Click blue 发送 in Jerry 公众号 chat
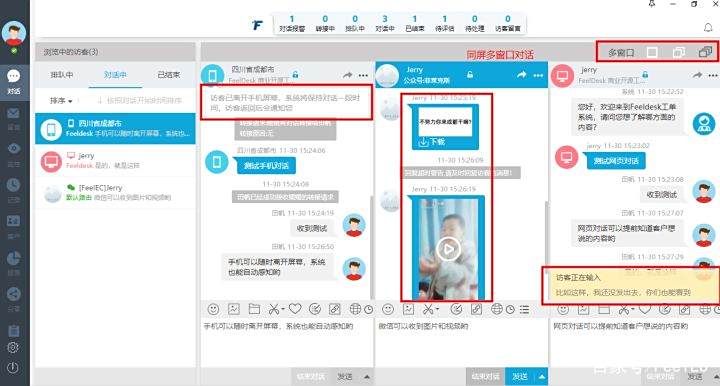720x386 pixels. tap(520, 377)
